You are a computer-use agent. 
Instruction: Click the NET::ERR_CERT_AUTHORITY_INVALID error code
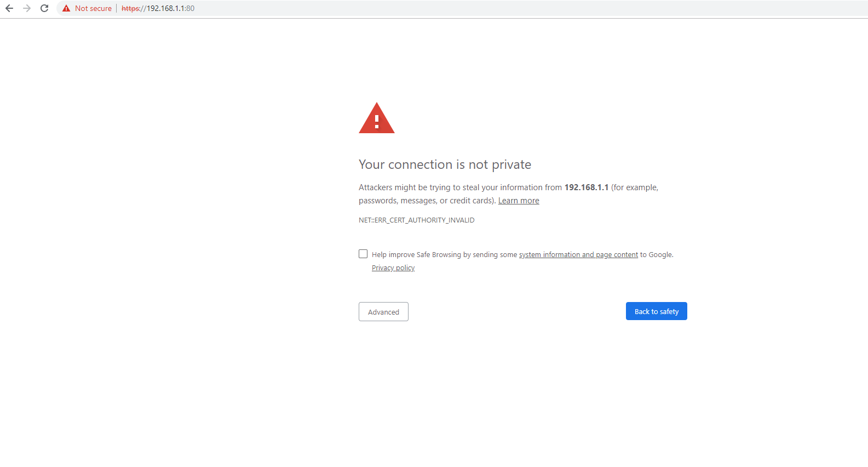tap(417, 220)
